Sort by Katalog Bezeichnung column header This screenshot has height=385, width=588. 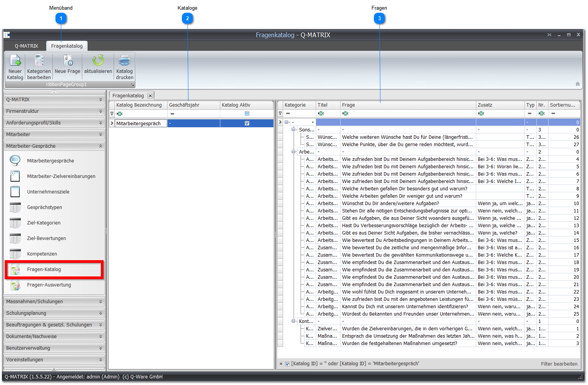(x=141, y=105)
